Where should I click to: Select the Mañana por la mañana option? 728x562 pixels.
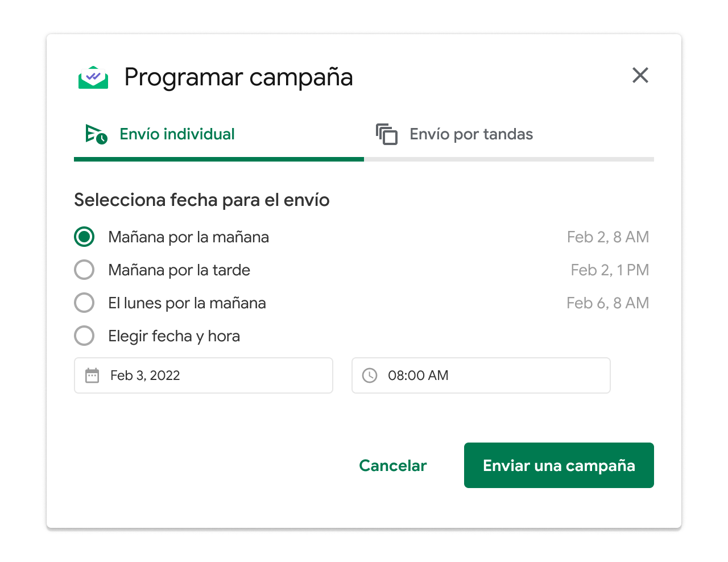(84, 237)
